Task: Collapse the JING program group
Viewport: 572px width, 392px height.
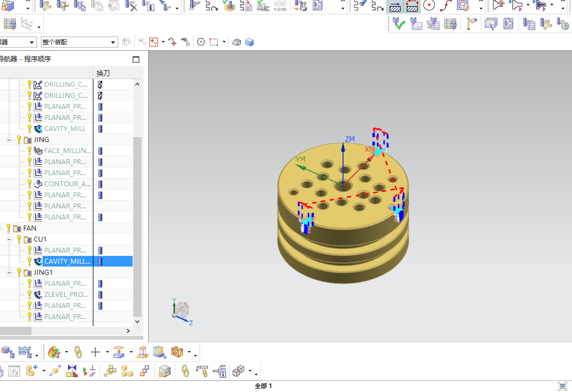Action: [x=9, y=140]
